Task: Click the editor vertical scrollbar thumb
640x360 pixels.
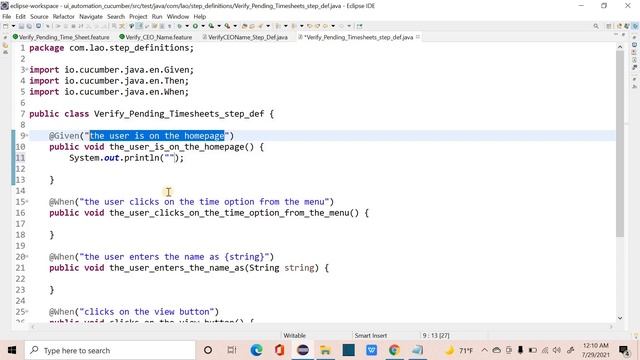Action: 620,144
